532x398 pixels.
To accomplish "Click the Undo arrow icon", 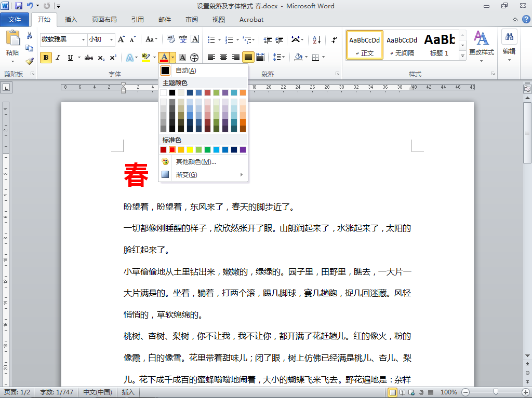I will tap(30, 6).
